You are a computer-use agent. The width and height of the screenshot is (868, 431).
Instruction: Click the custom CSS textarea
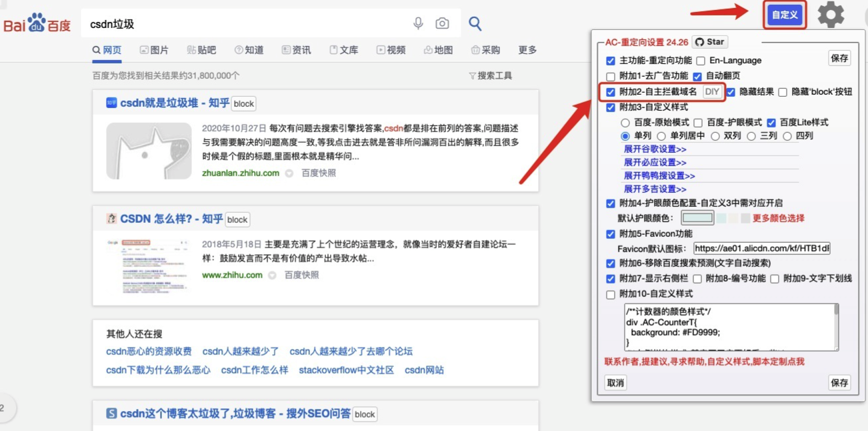pos(730,327)
